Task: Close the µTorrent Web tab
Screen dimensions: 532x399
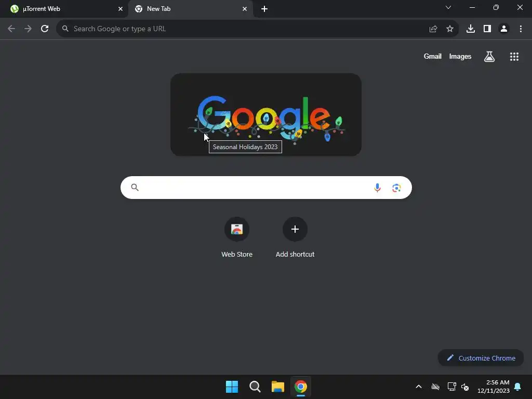Action: coord(120,9)
